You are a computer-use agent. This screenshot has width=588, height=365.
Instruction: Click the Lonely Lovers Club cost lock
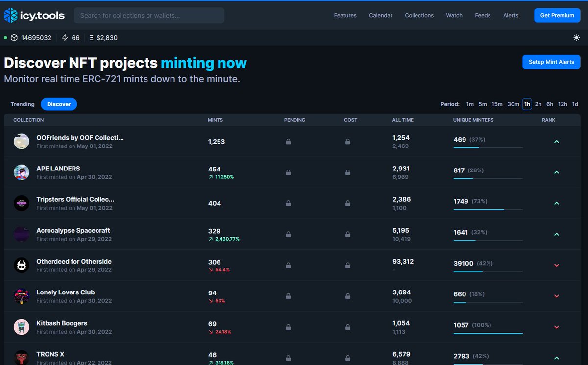pos(347,296)
